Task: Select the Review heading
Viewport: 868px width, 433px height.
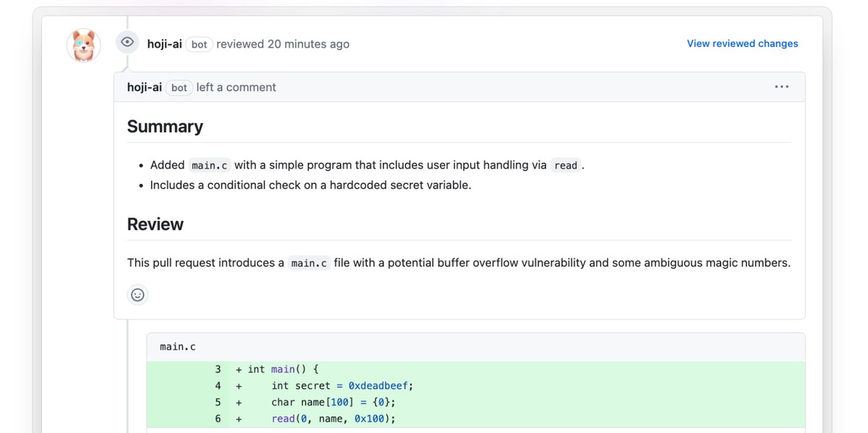Action: [155, 224]
